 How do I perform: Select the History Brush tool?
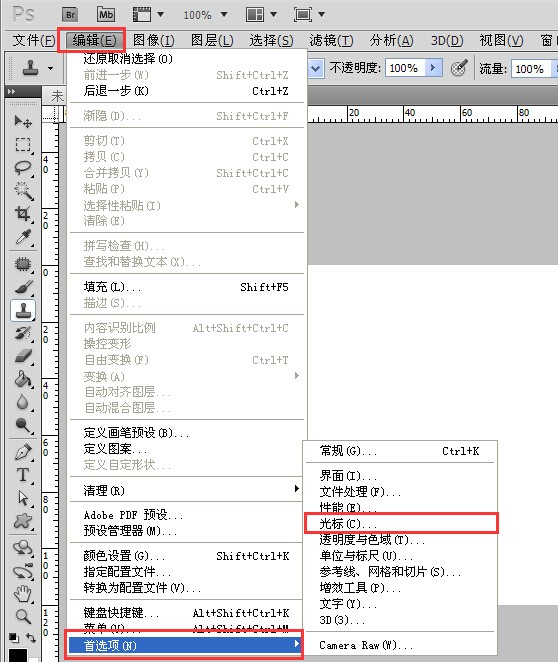tap(23, 334)
